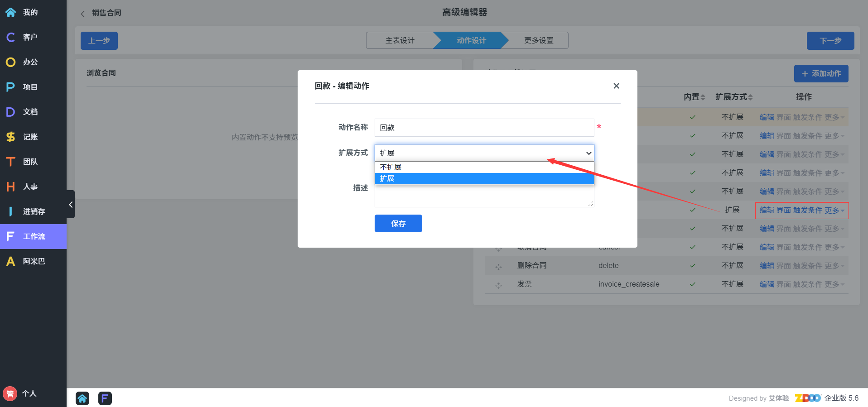
Task: Click 触发条件 in the 发票 row
Action: [x=808, y=284]
